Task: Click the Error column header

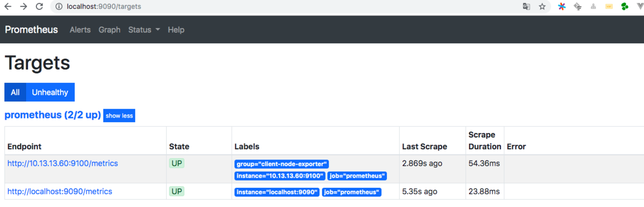Action: [x=516, y=147]
